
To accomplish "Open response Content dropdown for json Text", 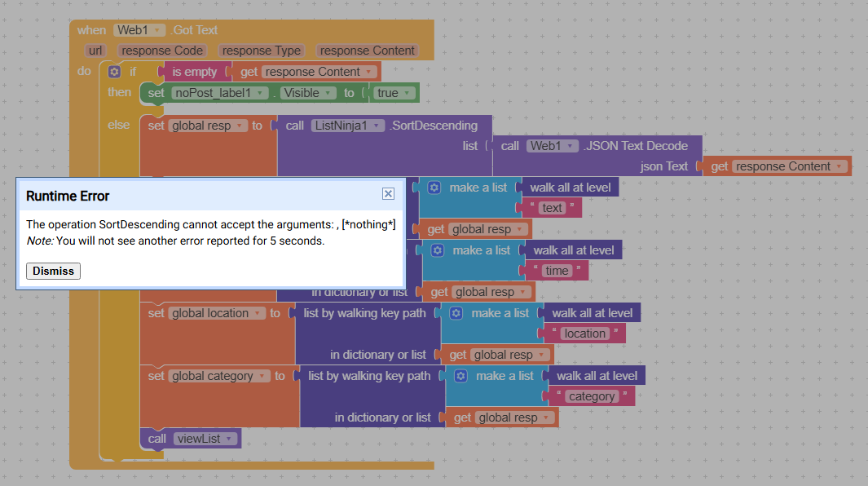I will click(839, 166).
